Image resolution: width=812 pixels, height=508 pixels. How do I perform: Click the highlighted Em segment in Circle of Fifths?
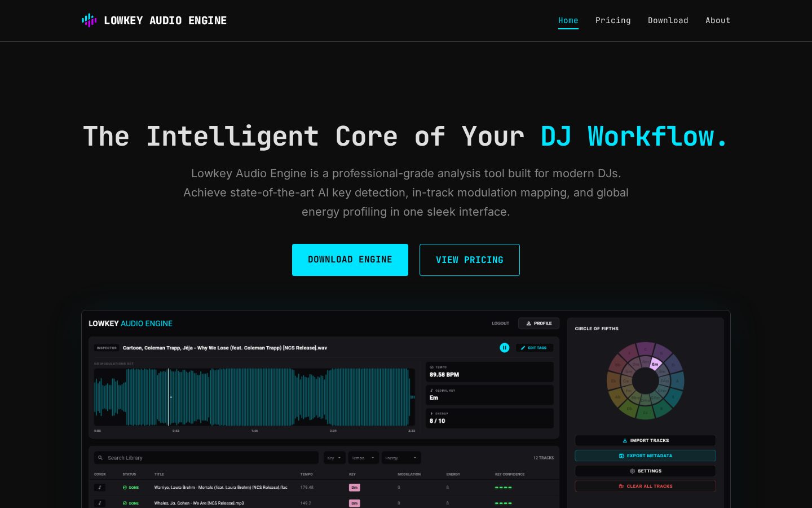point(655,364)
